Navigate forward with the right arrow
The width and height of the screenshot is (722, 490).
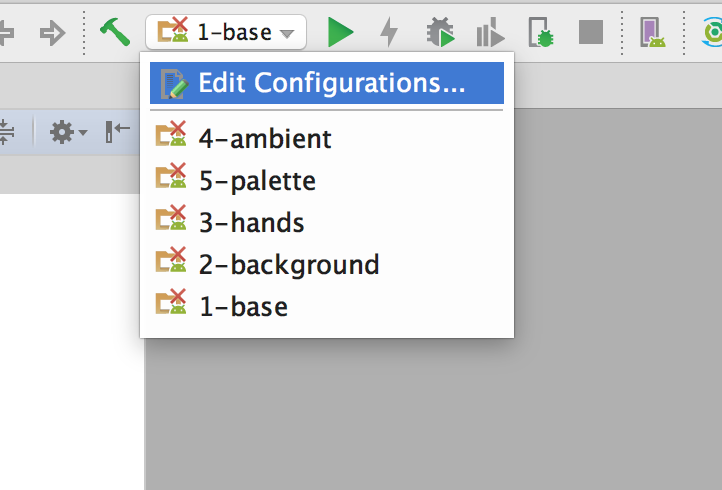tap(51, 33)
